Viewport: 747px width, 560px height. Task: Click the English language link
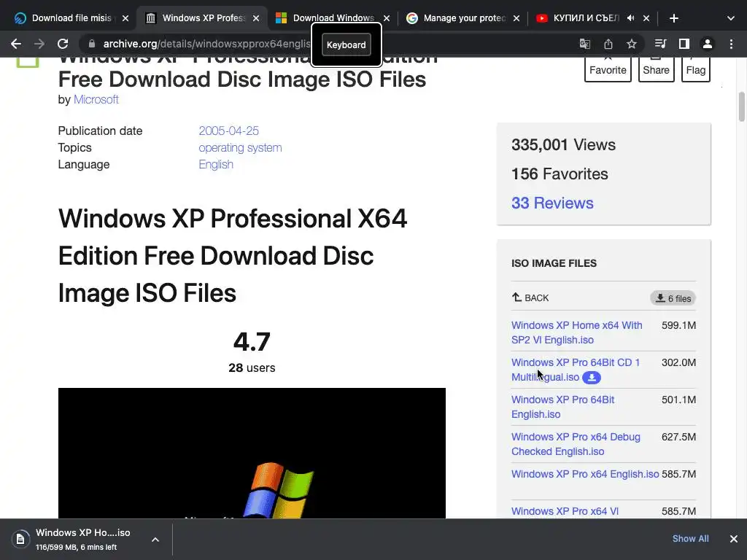point(216,164)
